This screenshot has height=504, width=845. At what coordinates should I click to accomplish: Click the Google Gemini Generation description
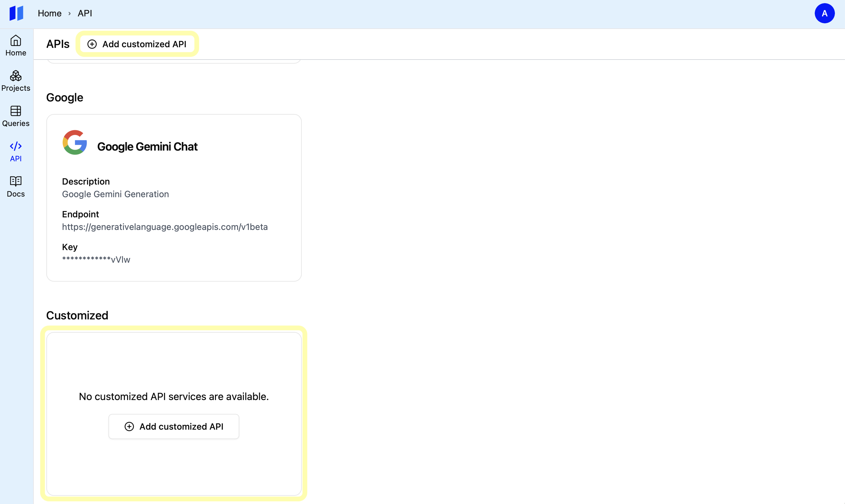[x=115, y=194]
